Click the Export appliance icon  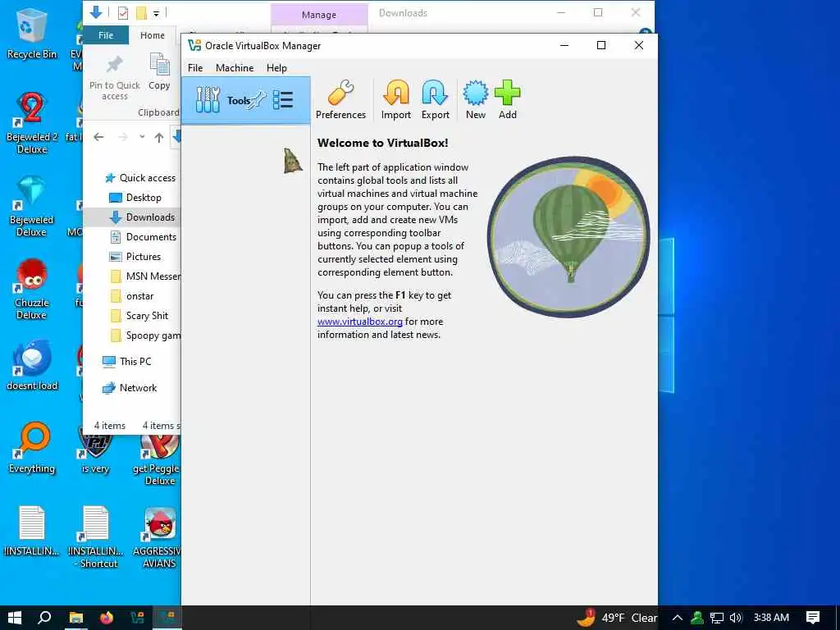435,99
